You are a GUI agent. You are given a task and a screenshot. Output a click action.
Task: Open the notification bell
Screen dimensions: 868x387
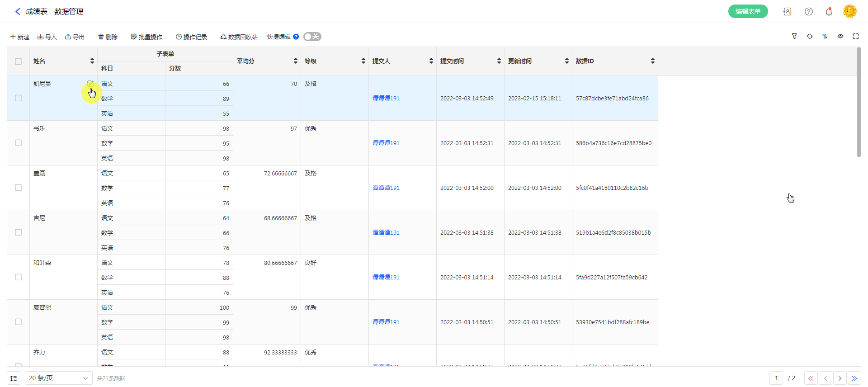tap(829, 12)
